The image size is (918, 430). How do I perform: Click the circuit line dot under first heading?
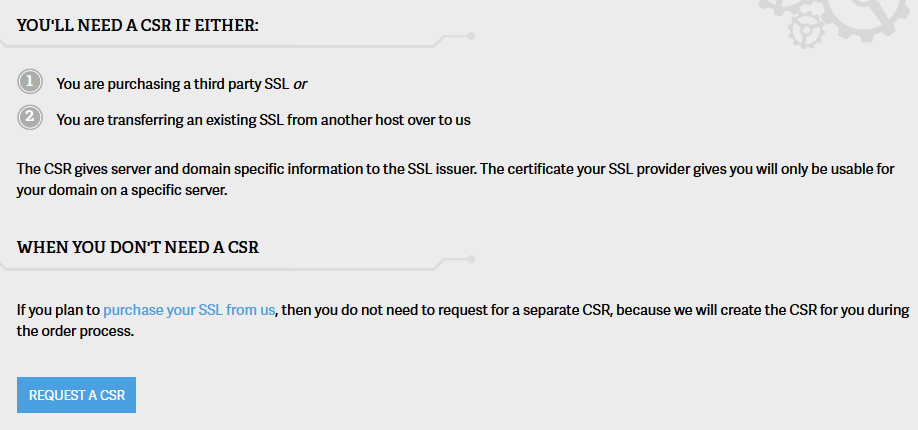coord(471,36)
